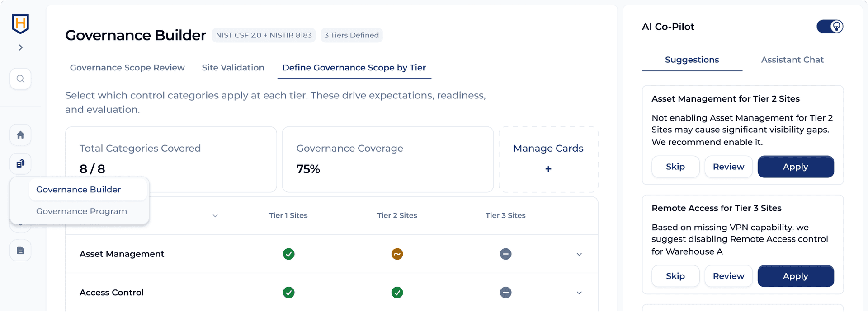Toggle Access Control status for Tier 3 Sites
The image size is (868, 312).
pos(505,293)
